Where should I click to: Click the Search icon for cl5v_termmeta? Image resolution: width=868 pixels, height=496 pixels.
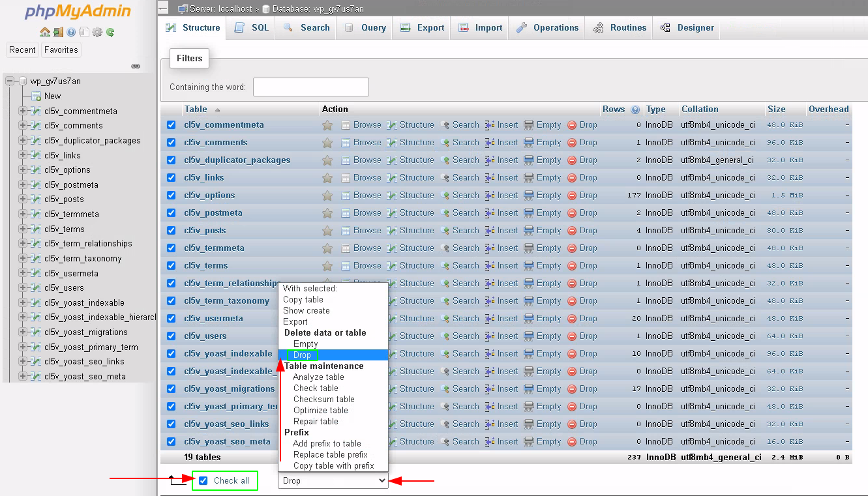pos(445,248)
